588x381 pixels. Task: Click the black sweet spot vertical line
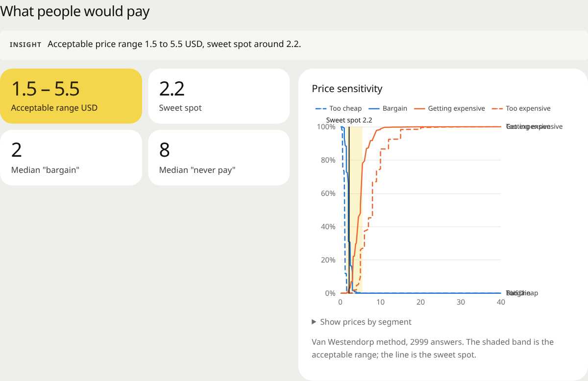tap(349, 210)
